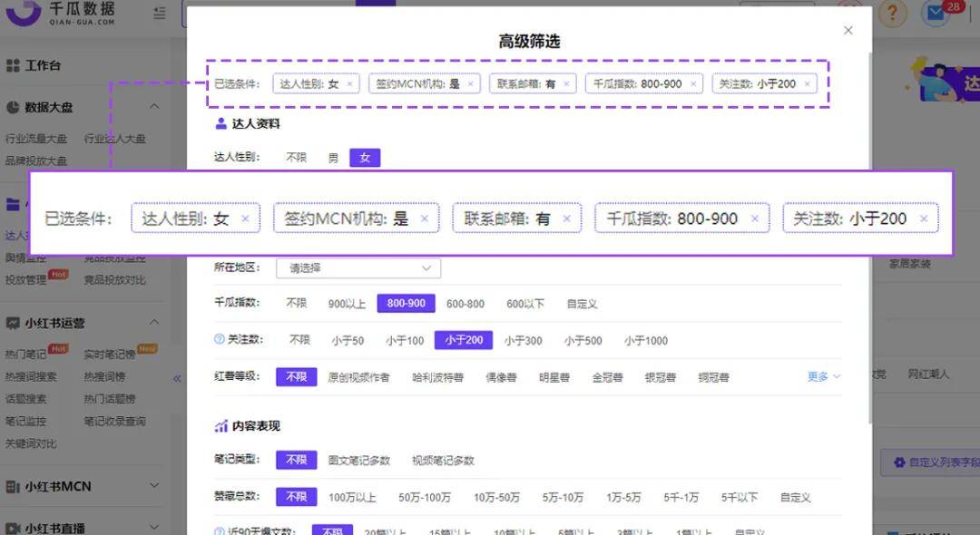Go to 行业流量大盘 in sidebar
980x535 pixels.
[x=36, y=139]
